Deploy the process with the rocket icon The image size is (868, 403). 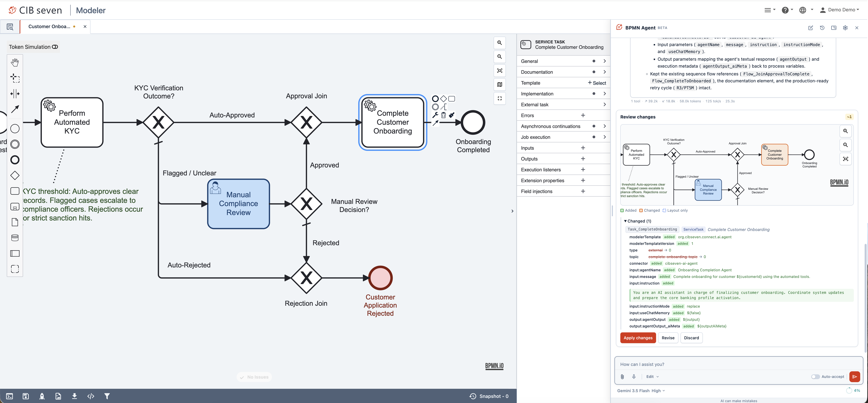tap(42, 396)
